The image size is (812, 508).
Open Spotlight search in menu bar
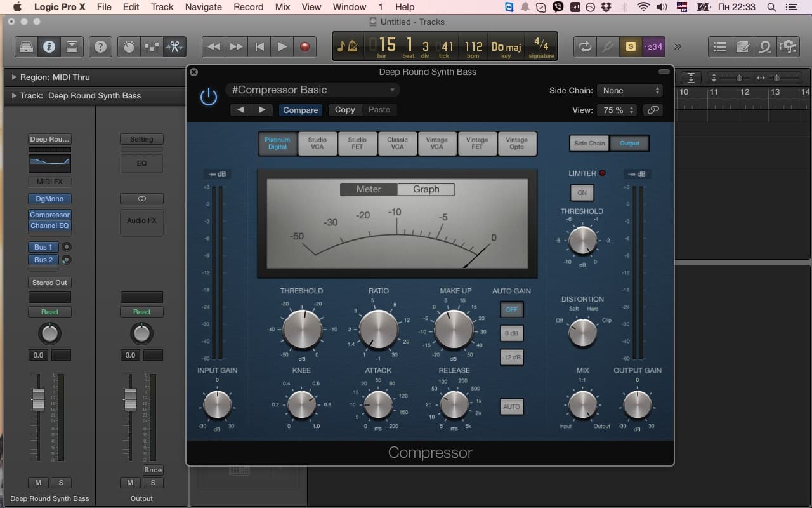(771, 7)
